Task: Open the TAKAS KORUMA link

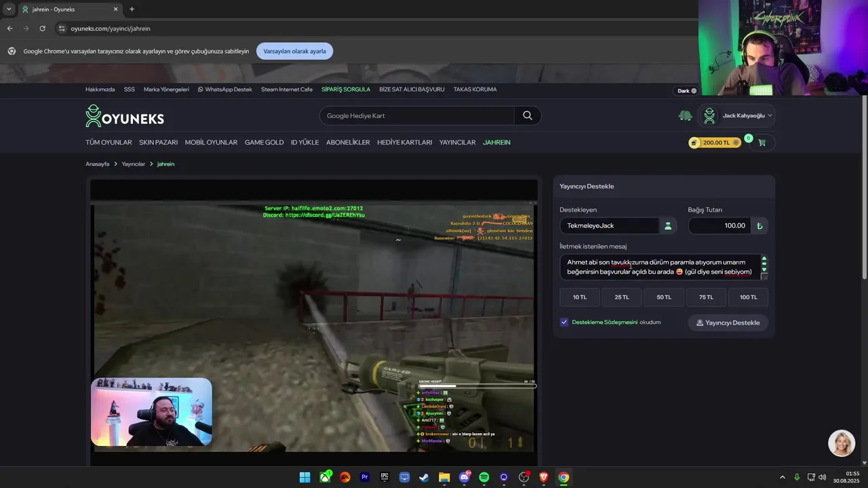Action: (x=475, y=89)
